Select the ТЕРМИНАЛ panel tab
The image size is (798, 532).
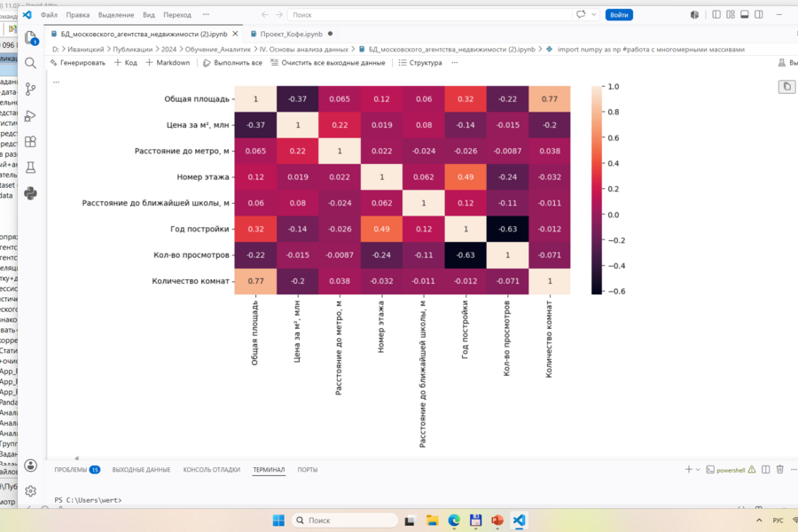[269, 470]
